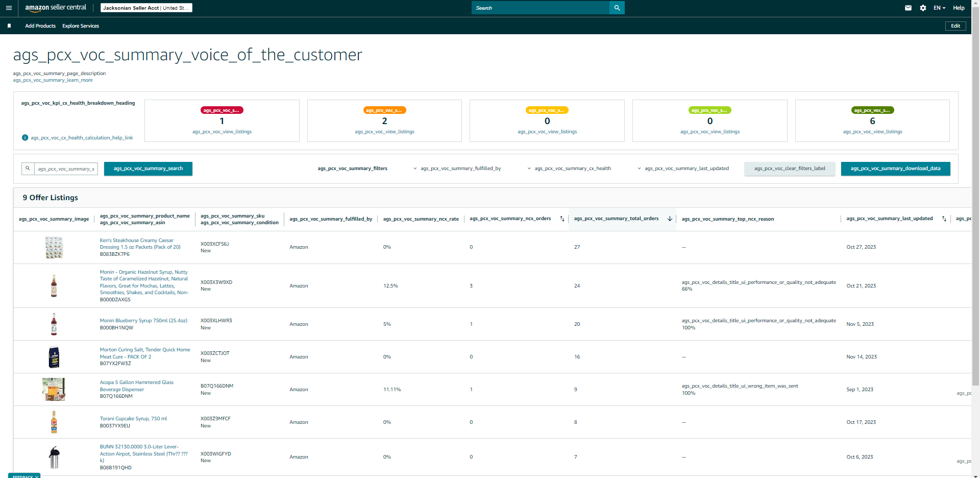
Task: Expand the cx_health filter dropdown
Action: [x=569, y=169]
